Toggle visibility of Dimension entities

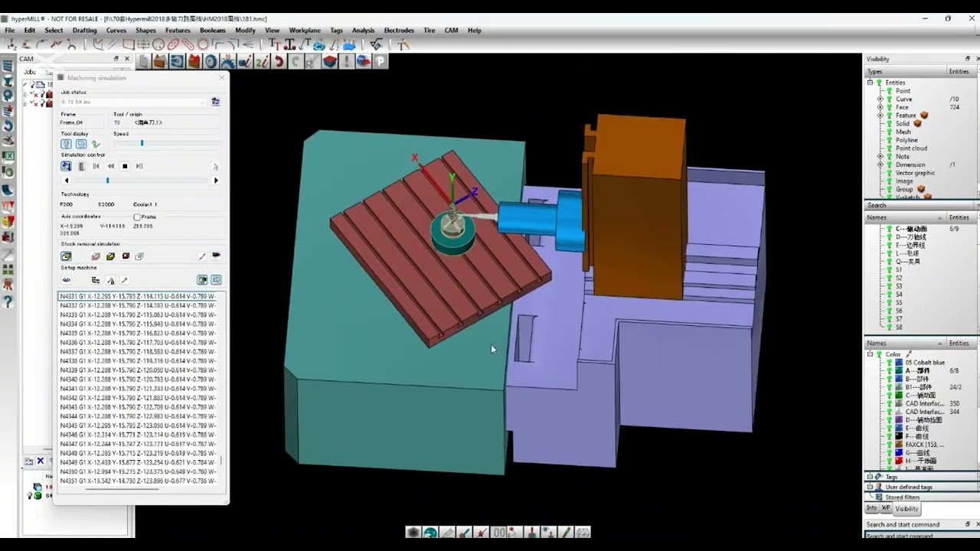pos(889,165)
